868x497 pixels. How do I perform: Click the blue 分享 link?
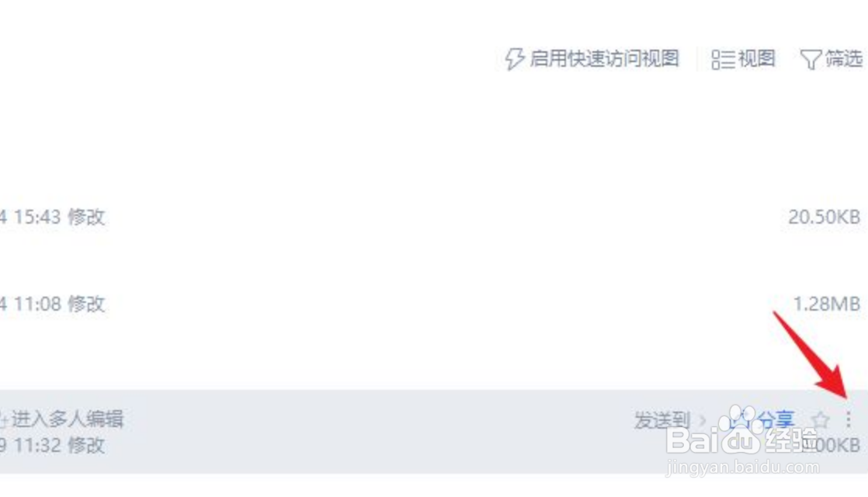pyautogui.click(x=776, y=420)
